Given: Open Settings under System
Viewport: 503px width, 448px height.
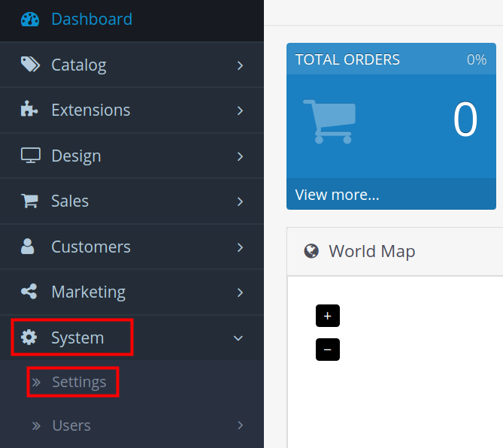Looking at the screenshot, I should point(79,383).
